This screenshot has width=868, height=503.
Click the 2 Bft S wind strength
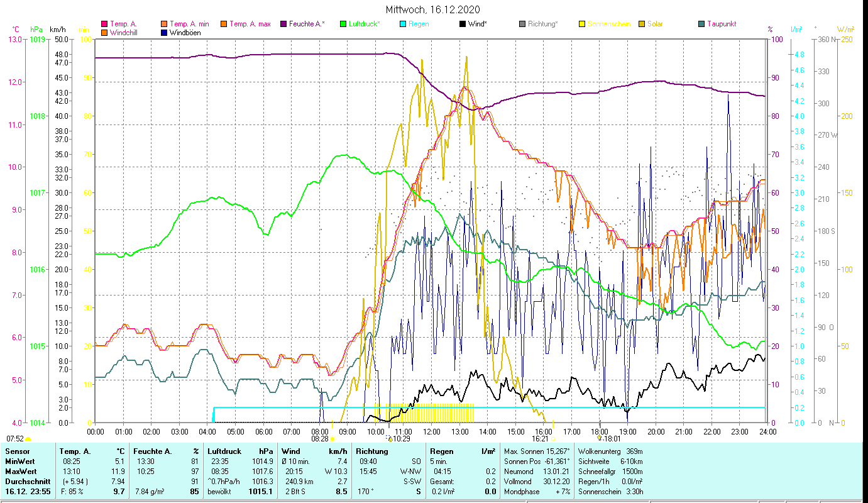(295, 492)
